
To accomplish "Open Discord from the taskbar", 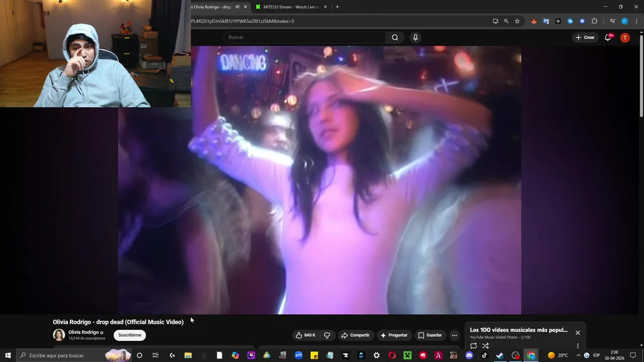I will coord(469,355).
